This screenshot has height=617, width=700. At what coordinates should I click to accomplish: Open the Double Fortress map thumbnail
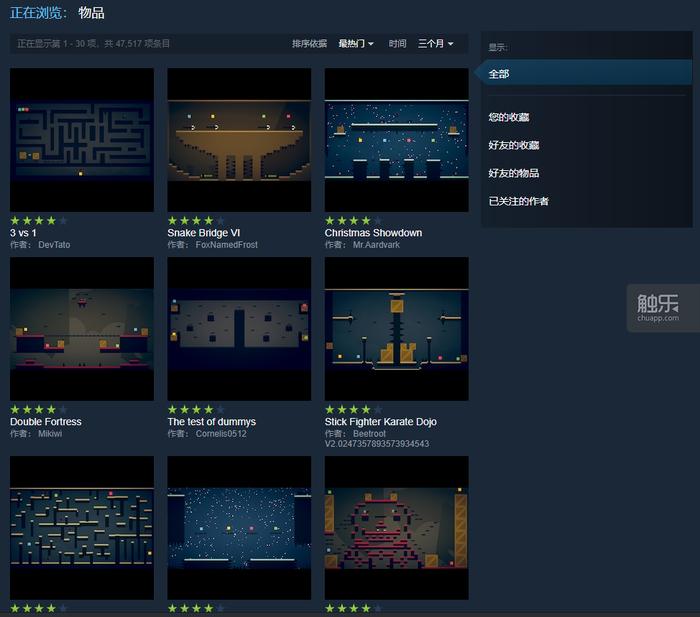[x=82, y=328]
